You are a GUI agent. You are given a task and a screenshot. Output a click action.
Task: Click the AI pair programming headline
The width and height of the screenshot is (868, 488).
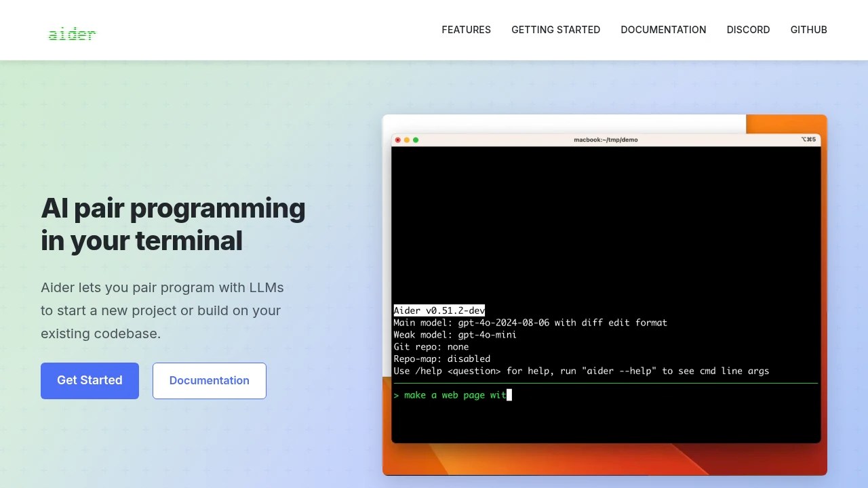173,224
